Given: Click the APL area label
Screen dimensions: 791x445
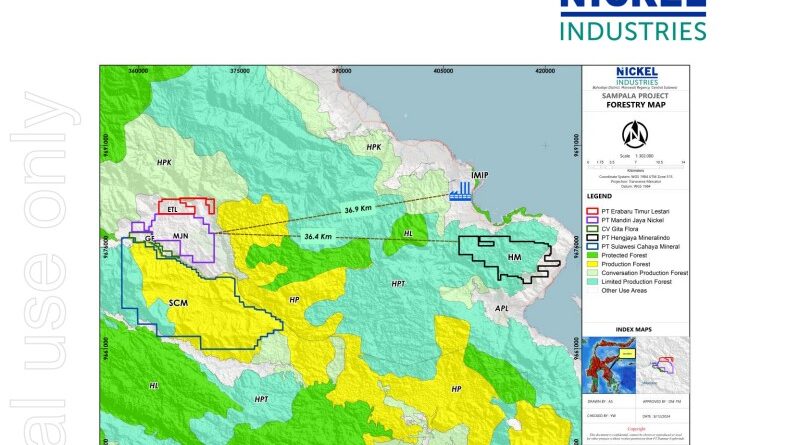Looking at the screenshot, I should (501, 308).
